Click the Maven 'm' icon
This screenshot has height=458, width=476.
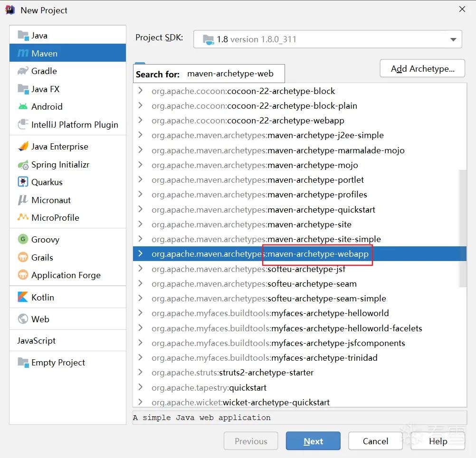(x=23, y=53)
